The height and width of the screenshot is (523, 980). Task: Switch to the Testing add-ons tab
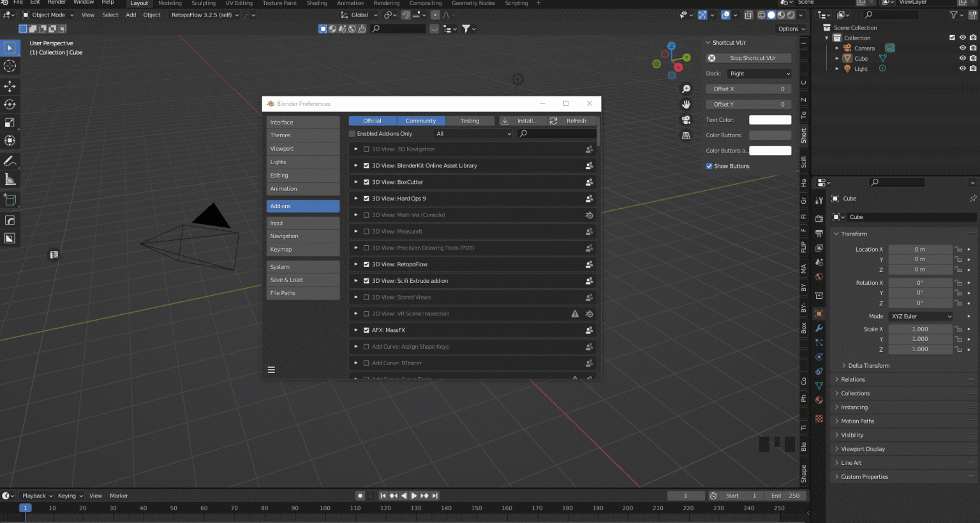(469, 120)
